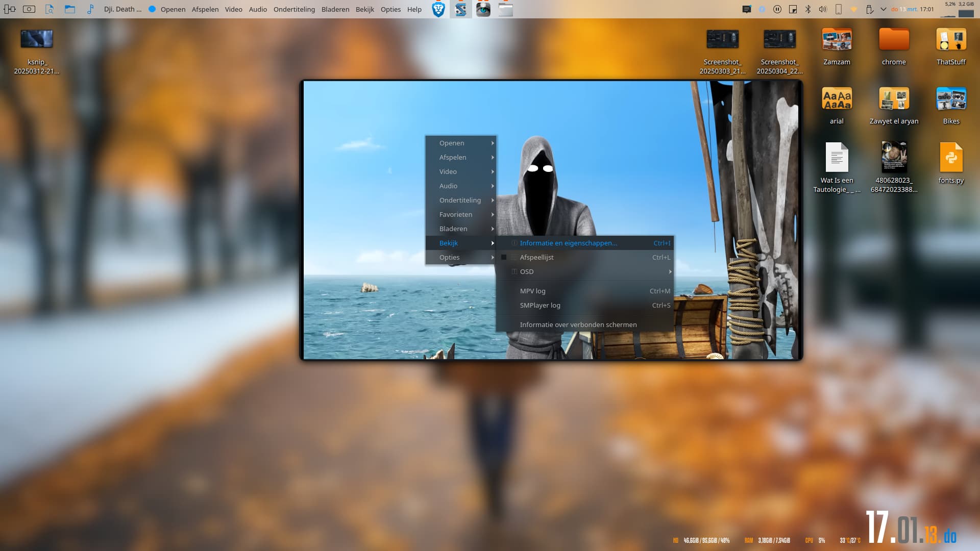980x551 pixels.
Task: Click the camera screenshot panel icon
Action: (x=29, y=9)
